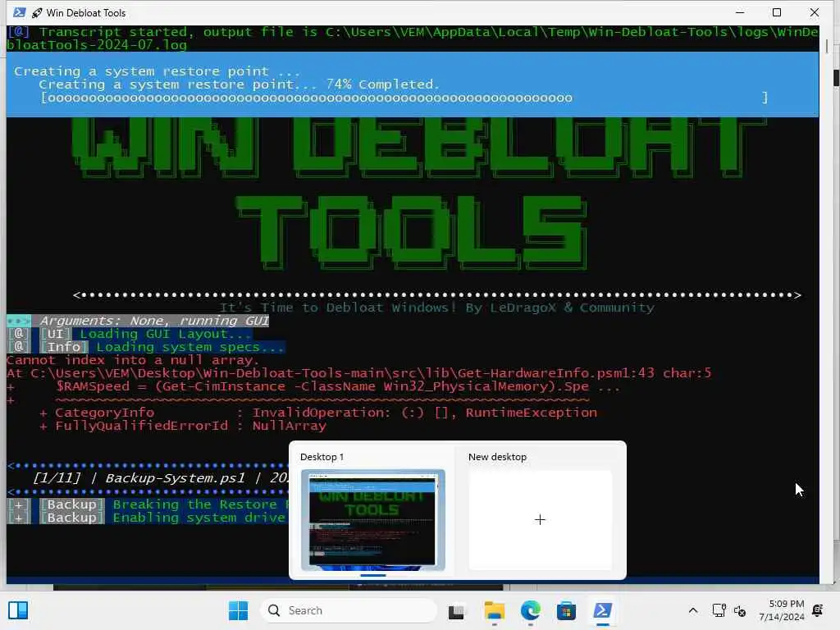Select the Desktop 1 thumbnail

click(373, 519)
